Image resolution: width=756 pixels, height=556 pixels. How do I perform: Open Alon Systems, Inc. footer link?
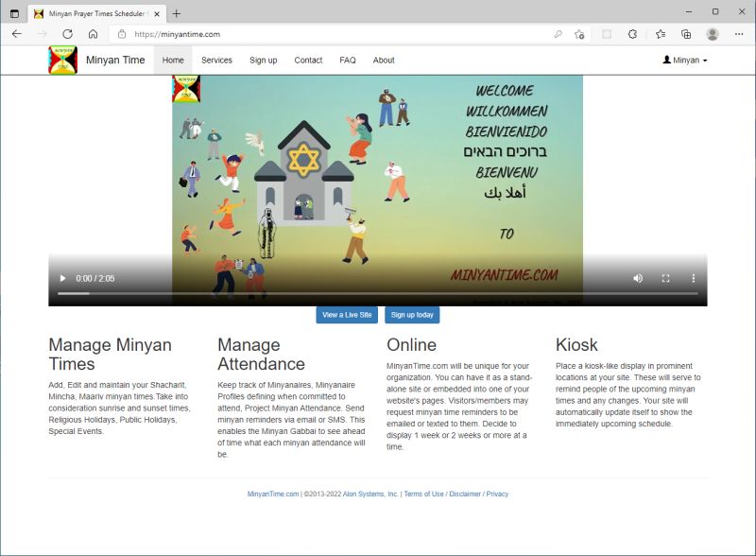[370, 494]
